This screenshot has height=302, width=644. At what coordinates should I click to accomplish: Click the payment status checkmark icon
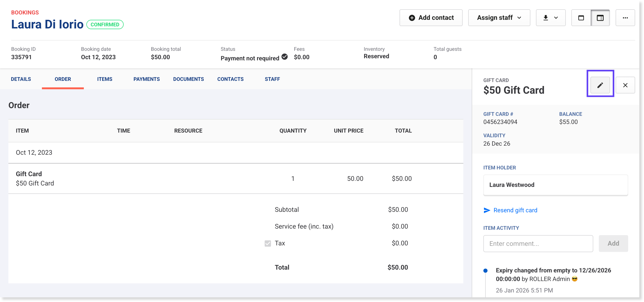pyautogui.click(x=285, y=57)
